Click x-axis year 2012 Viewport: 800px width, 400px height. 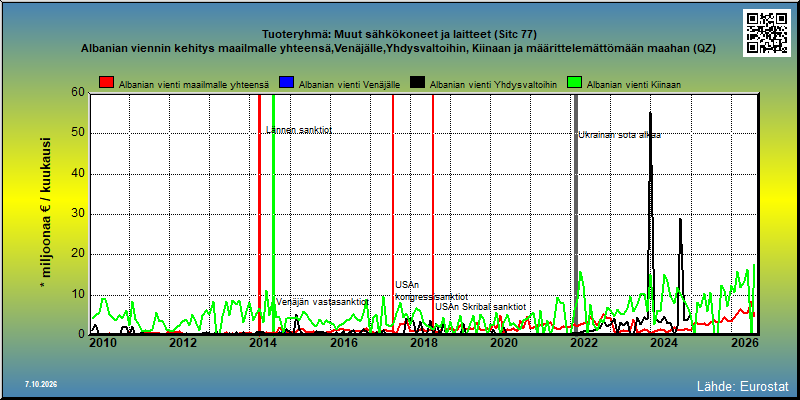point(182,343)
